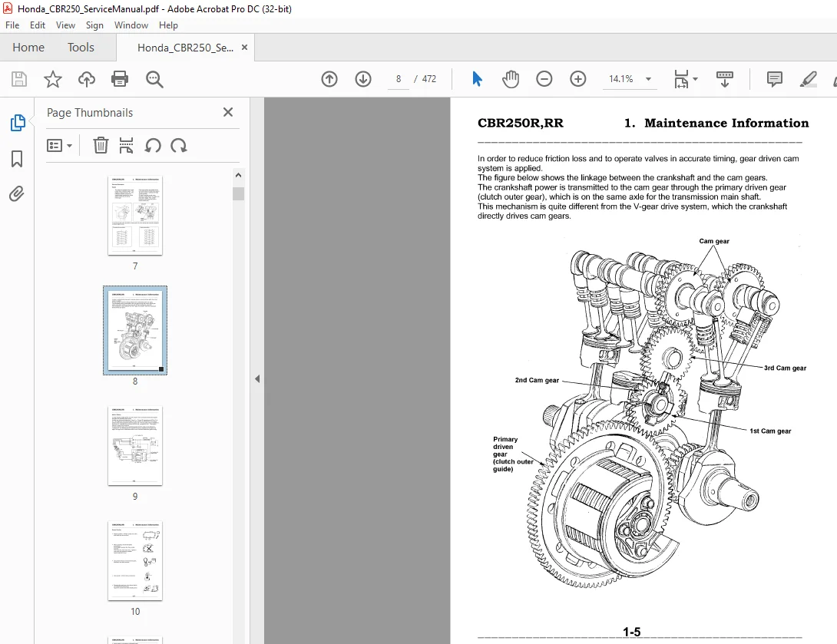Zoom out with minus button
This screenshot has width=837, height=644.
pyautogui.click(x=544, y=79)
